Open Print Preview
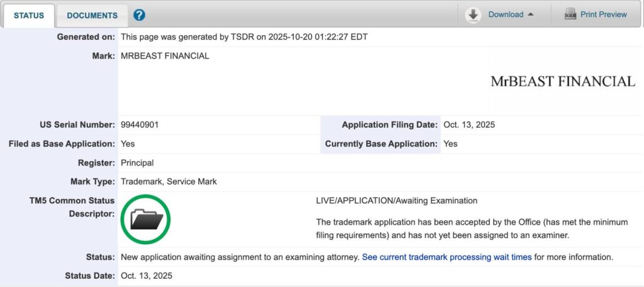This screenshot has width=644, height=287. [x=603, y=14]
